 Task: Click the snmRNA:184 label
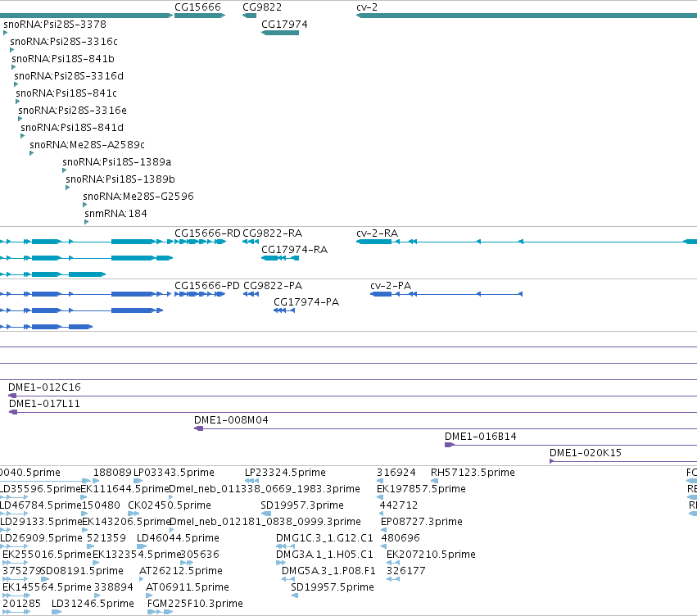point(115,214)
